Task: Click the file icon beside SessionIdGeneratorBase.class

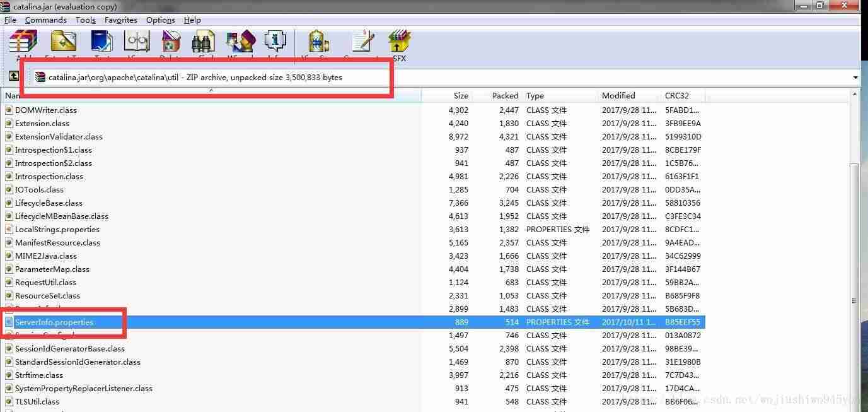Action: coord(9,348)
